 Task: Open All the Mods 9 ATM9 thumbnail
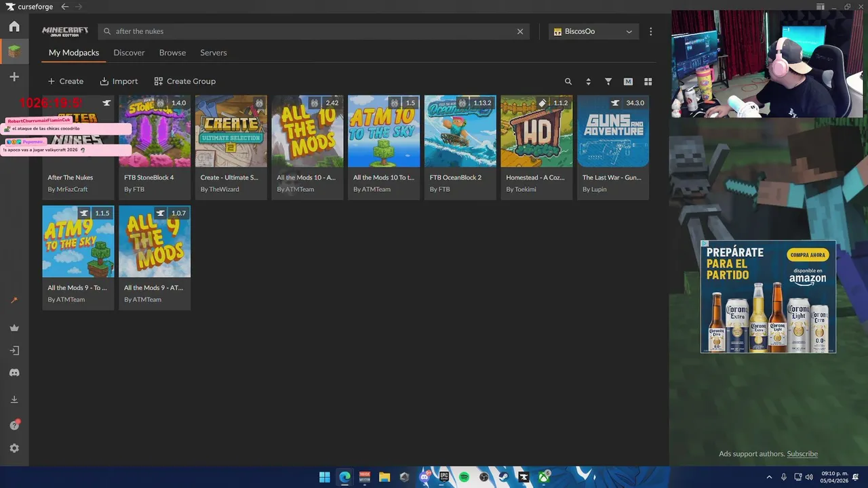[x=155, y=241]
